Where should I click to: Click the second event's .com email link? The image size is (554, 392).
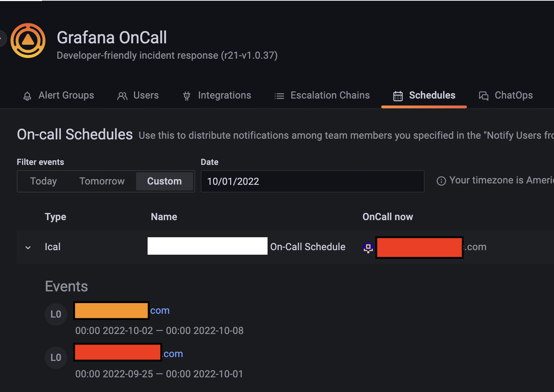172,354
